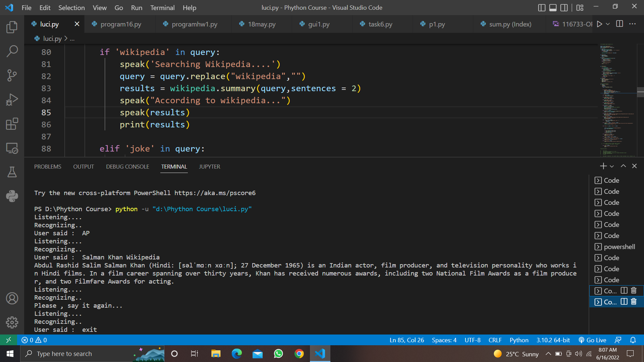Open the Testing flask view
This screenshot has height=362, width=644.
[x=12, y=172]
